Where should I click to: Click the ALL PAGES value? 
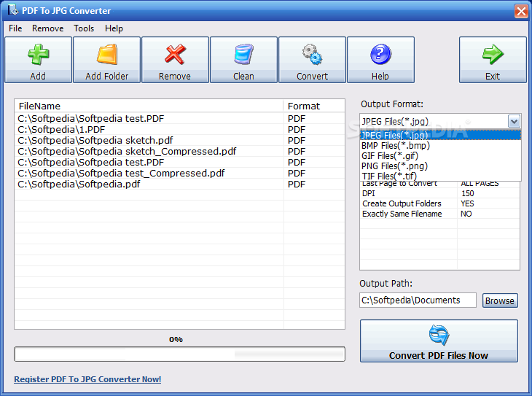tap(480, 184)
